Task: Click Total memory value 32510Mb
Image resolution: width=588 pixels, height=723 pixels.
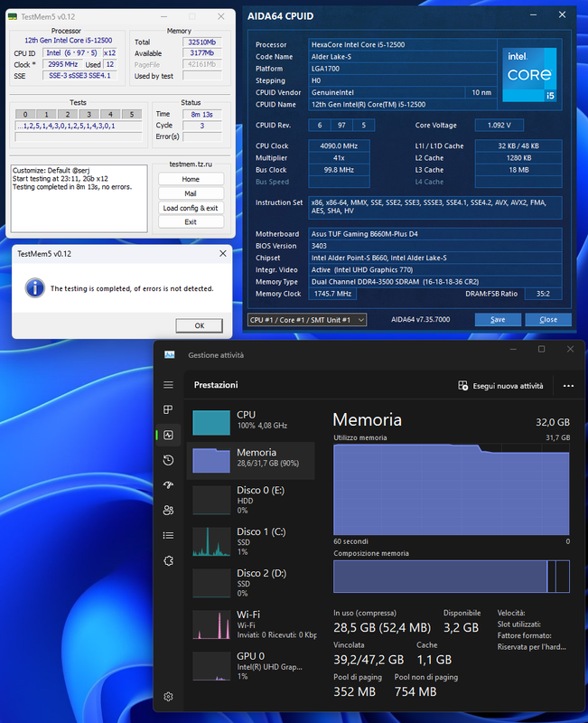Action: click(x=201, y=42)
